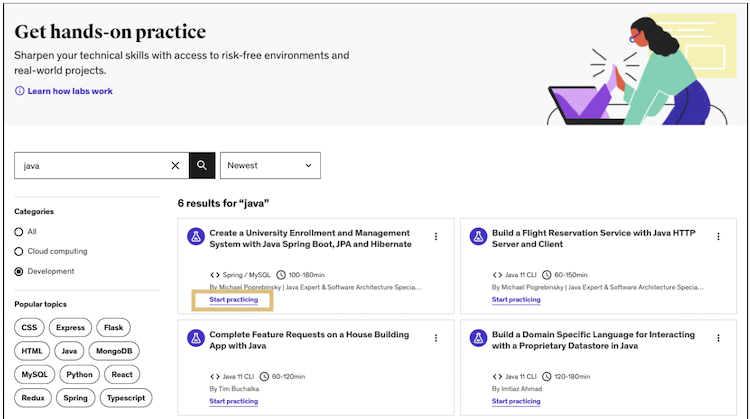This screenshot has width=750, height=419.
Task: Open options menu for Domain Specific Language lab
Action: click(x=718, y=339)
